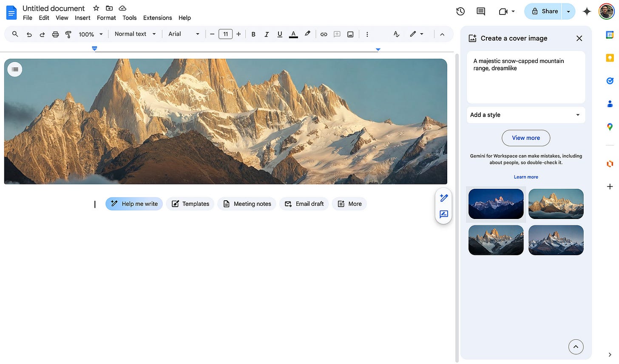
Task: Click the Google Docs home icon
Action: 11,12
